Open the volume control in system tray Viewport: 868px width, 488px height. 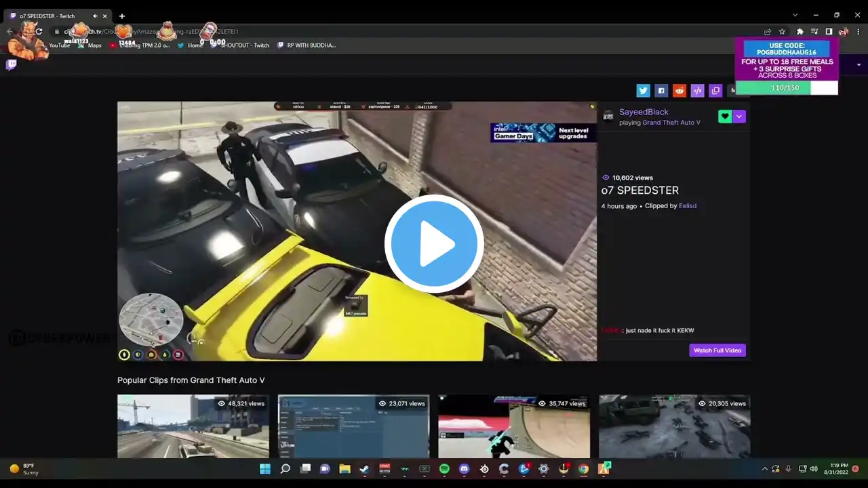click(x=813, y=468)
